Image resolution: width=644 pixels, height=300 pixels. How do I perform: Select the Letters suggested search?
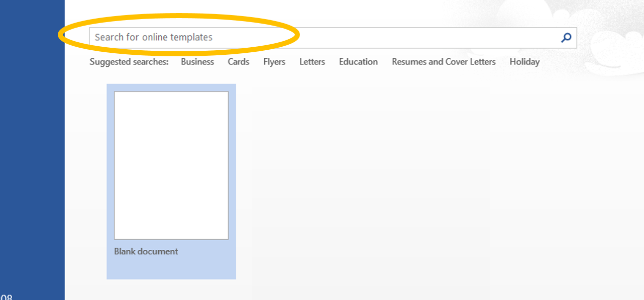pyautogui.click(x=312, y=62)
